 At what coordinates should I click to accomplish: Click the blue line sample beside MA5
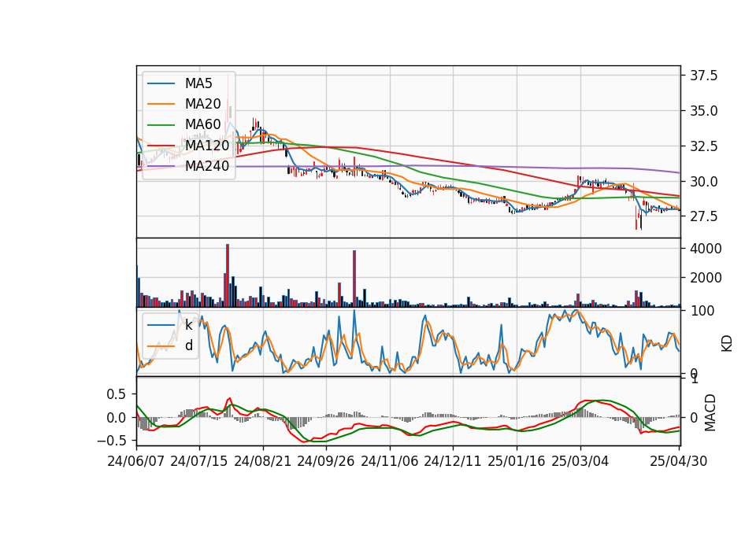click(161, 84)
